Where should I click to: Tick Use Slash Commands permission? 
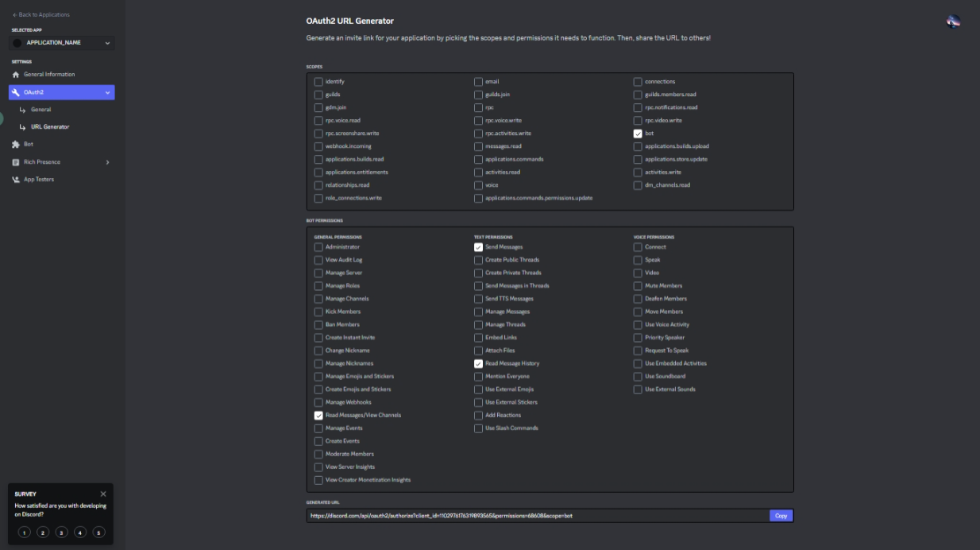pyautogui.click(x=478, y=428)
